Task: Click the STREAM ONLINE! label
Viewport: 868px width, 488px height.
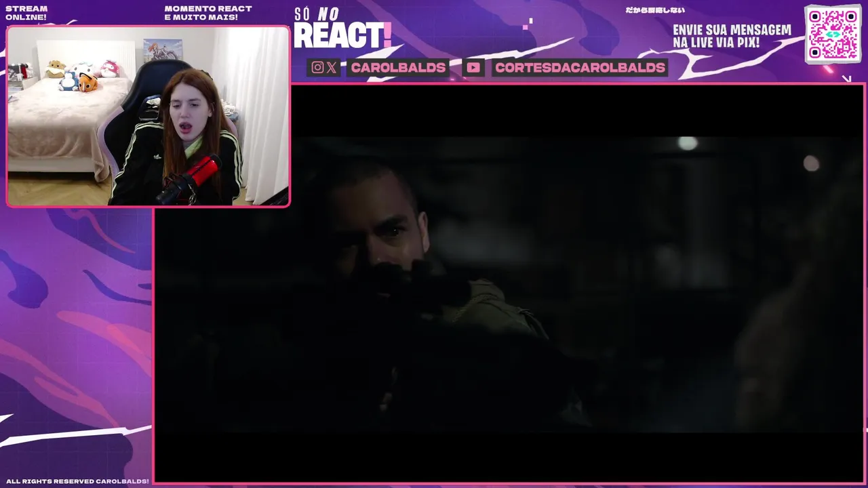Action: tap(26, 13)
